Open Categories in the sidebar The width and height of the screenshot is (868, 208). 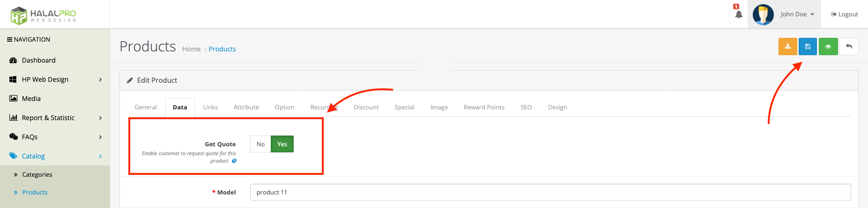pos(37,174)
